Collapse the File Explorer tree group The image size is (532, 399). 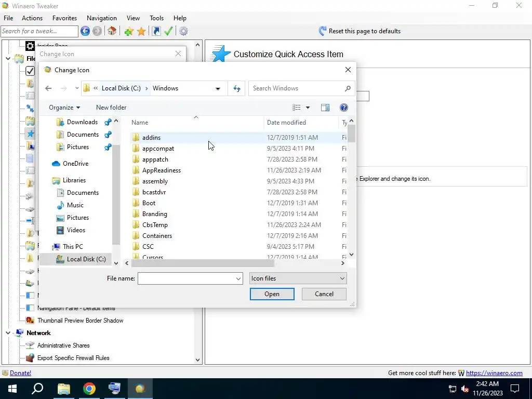8,59
